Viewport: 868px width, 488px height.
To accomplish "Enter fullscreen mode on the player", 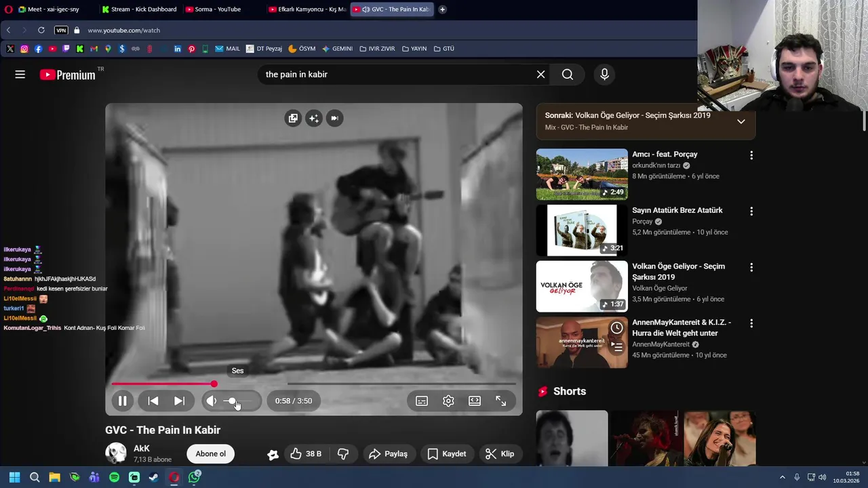I will [501, 401].
